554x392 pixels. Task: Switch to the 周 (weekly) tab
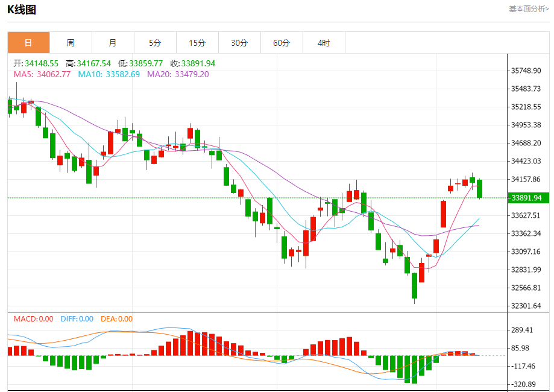coord(71,43)
